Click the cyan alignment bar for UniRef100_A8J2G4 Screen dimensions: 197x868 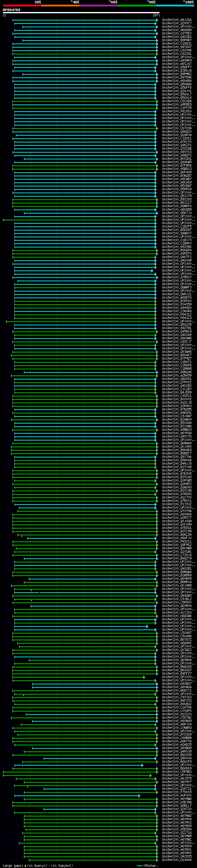[85, 20]
